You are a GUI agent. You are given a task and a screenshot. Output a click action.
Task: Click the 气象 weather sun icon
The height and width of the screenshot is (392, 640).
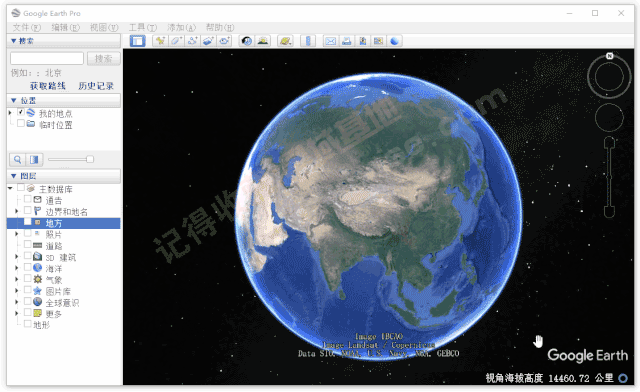coord(38,279)
